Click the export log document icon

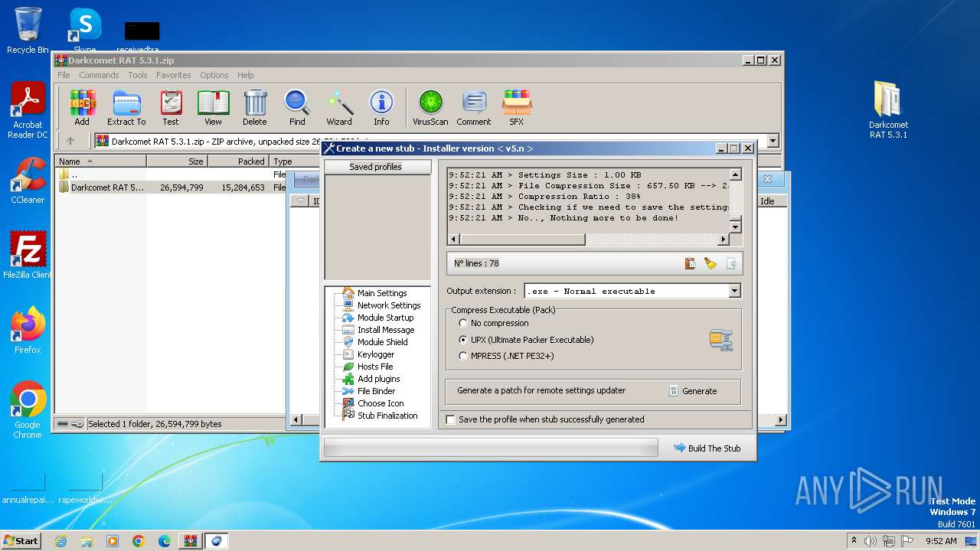tap(731, 263)
